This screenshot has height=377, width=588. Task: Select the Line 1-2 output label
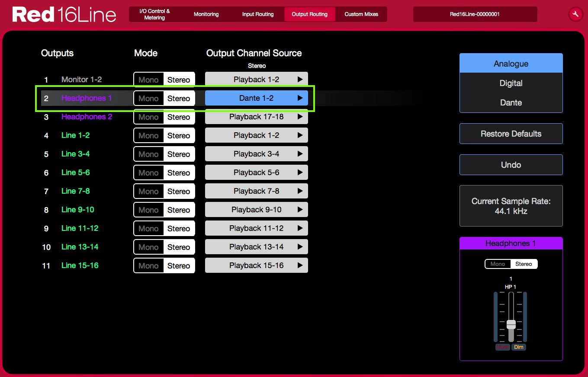point(76,135)
